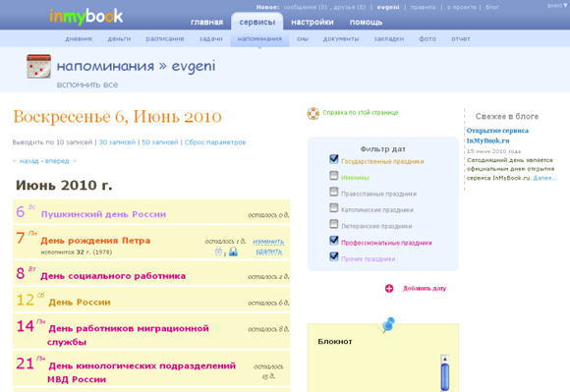Click the inmybook logo
The height and width of the screenshot is (392, 570).
coord(85,17)
